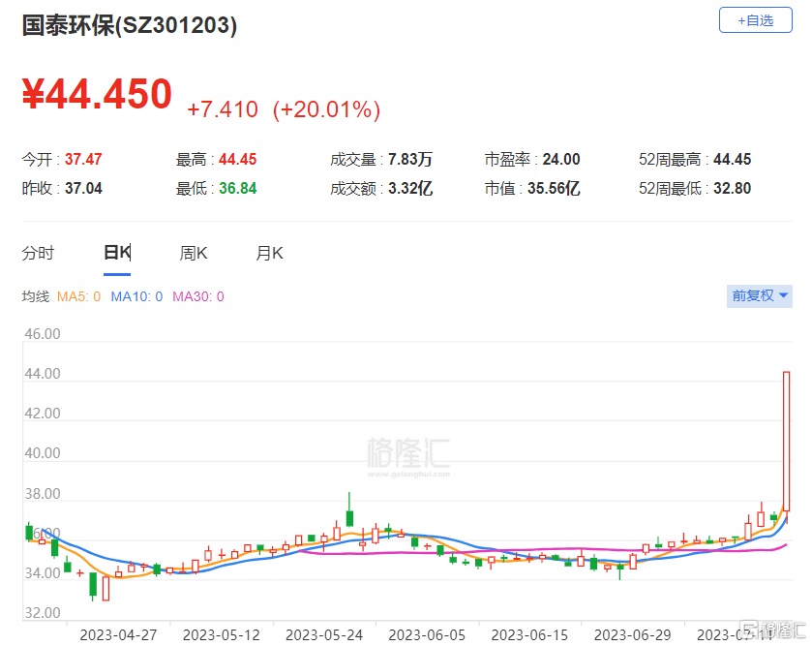Click the 格隆汇 watermark logo in chart center
The width and height of the screenshot is (812, 646).
tap(408, 456)
